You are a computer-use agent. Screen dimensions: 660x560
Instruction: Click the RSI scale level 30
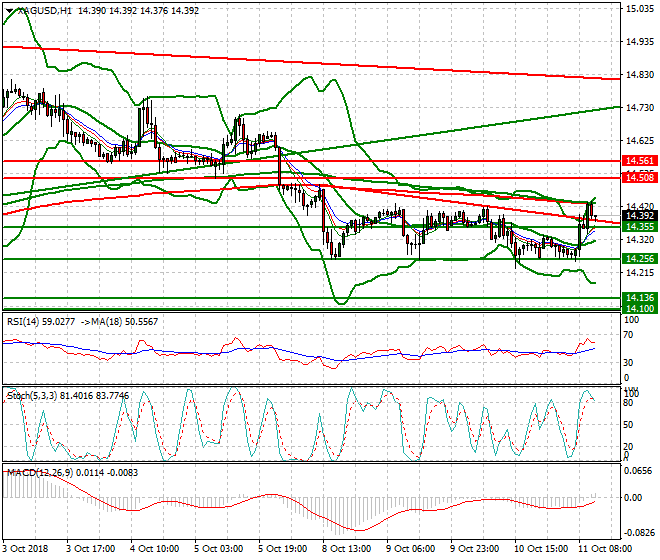(x=628, y=363)
